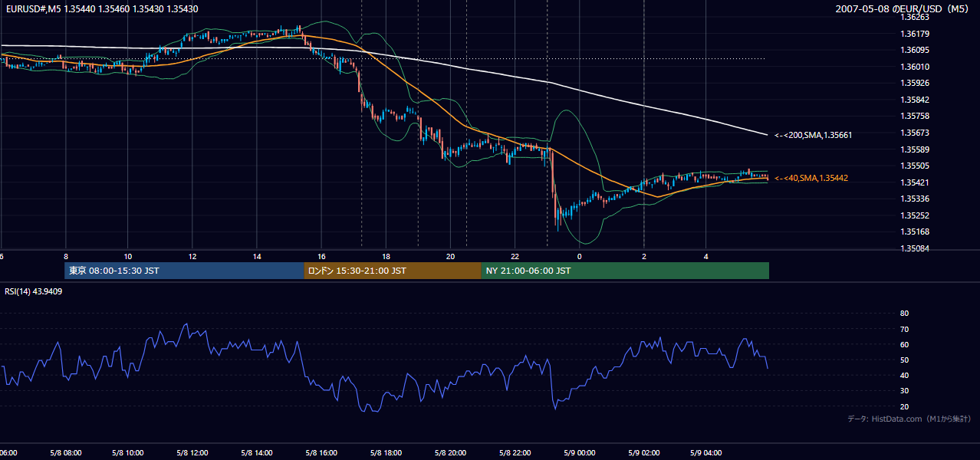980x460 pixels.
Task: Click RSI scale value 40
Action: click(904, 376)
